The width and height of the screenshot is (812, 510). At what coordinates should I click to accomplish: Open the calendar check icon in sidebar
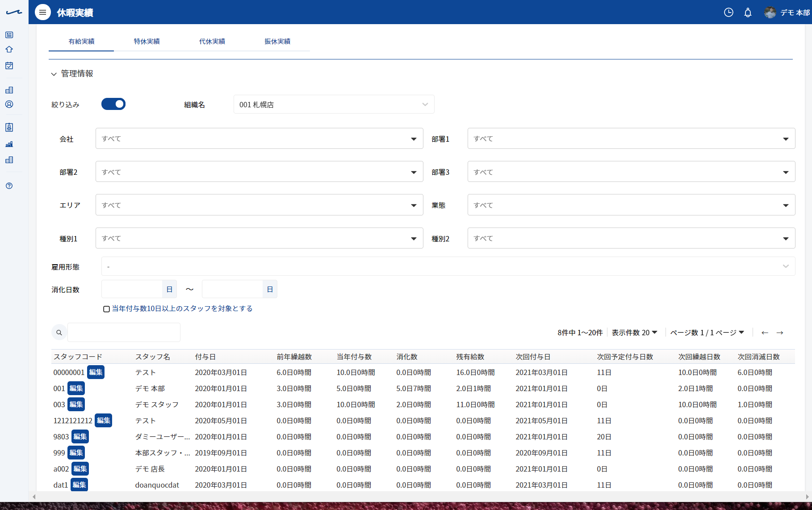coord(9,66)
